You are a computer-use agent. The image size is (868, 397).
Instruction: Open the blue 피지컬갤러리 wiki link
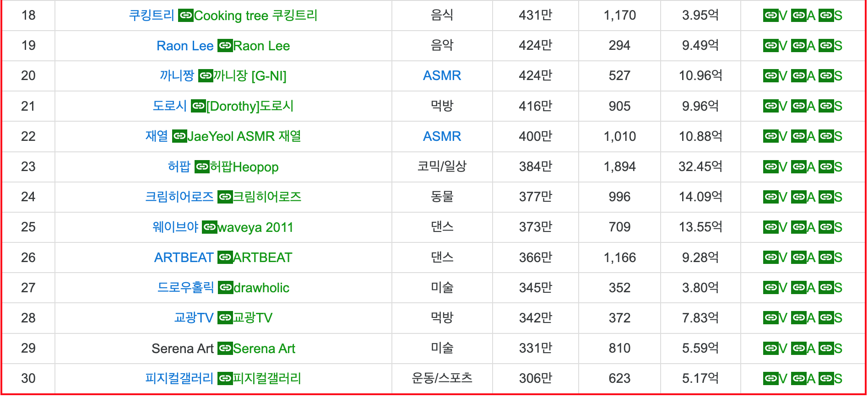[x=179, y=379]
